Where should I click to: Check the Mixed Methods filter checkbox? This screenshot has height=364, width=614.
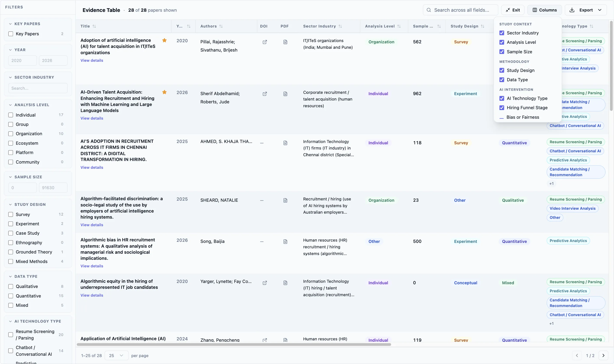11,262
